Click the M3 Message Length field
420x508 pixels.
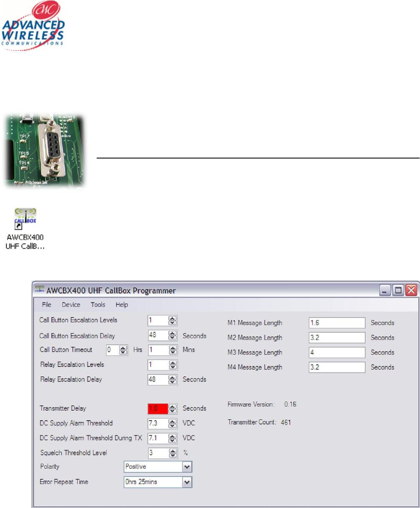coord(337,352)
